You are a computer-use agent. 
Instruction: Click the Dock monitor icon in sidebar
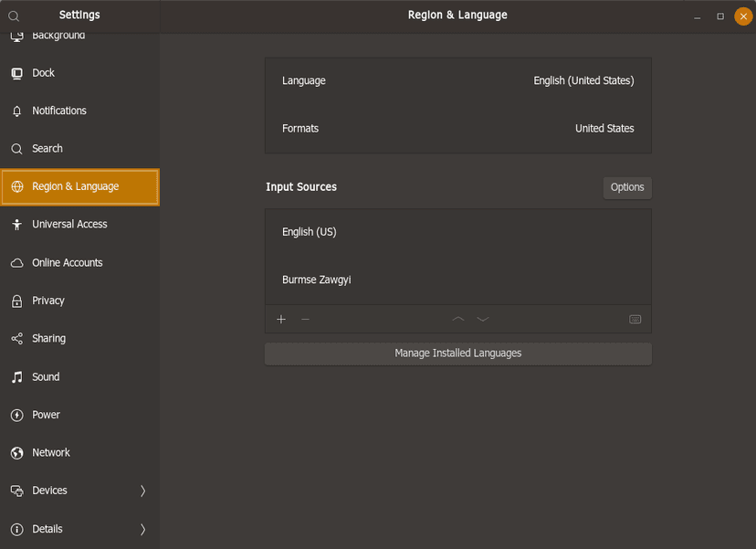[16, 73]
